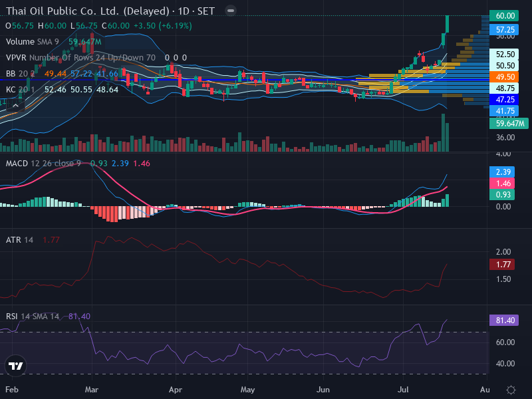
Task: Click the 59.647M volume label
Action: pos(509,124)
